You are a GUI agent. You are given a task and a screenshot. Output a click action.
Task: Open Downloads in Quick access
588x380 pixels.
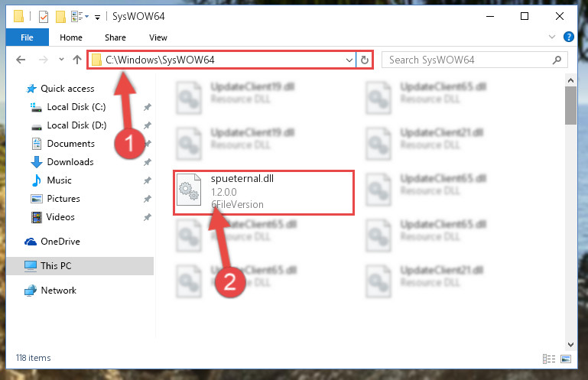[x=70, y=162]
